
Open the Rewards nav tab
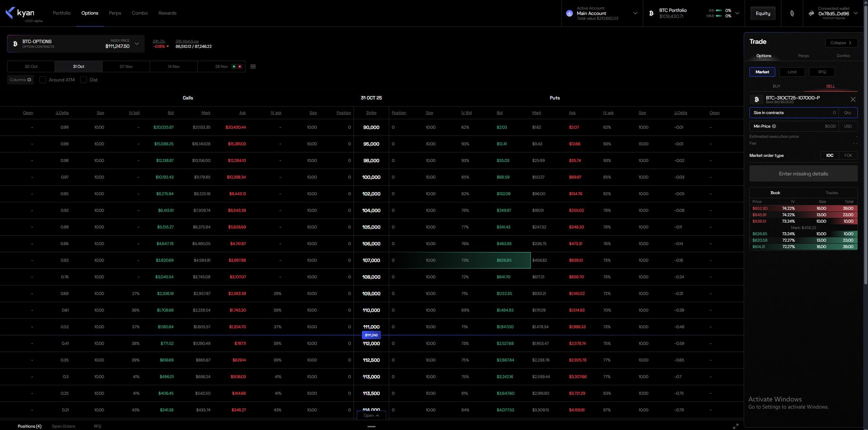[167, 13]
